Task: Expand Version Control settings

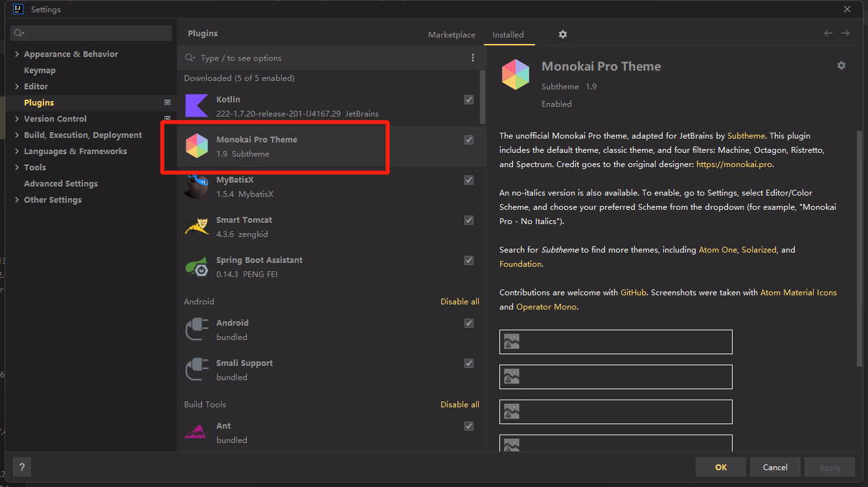Action: coord(17,119)
